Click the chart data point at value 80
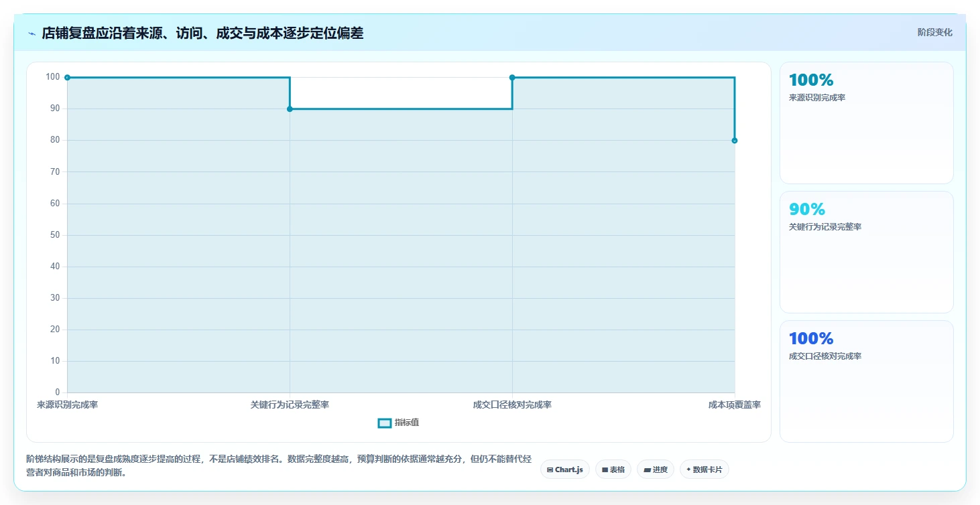 735,141
